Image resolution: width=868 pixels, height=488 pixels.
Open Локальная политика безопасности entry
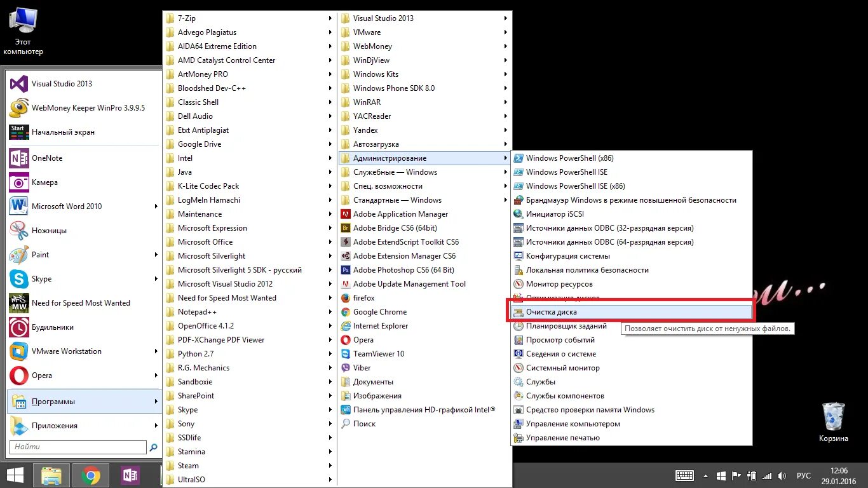pyautogui.click(x=632, y=270)
